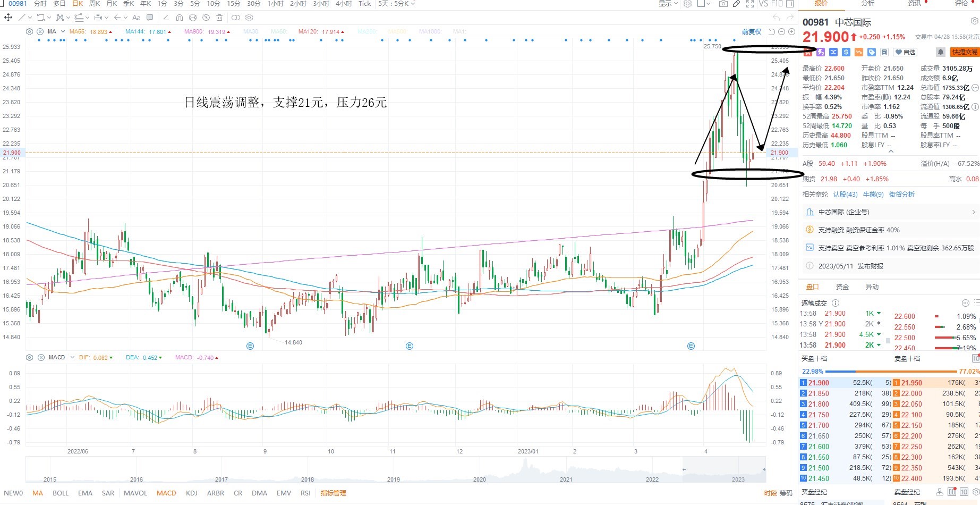
Task: Activate the magnet snap tool
Action: [180, 18]
